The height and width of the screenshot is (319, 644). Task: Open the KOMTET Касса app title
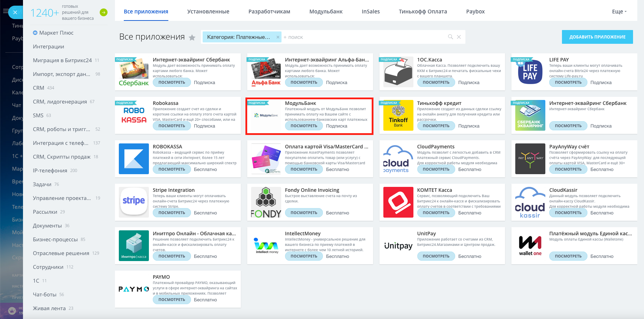[x=435, y=190]
